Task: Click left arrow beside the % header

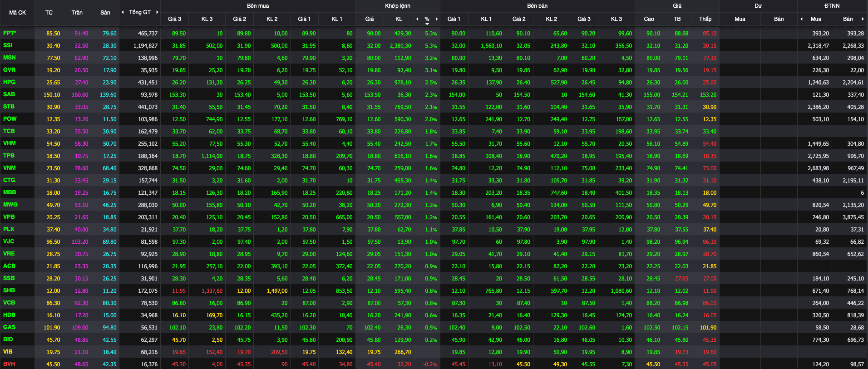Action: click(417, 19)
